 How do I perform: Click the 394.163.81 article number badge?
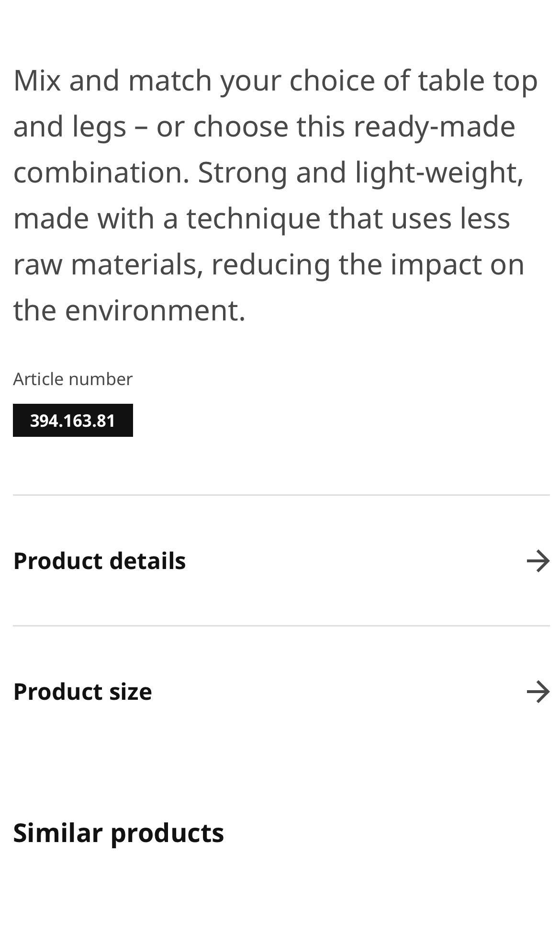[73, 421]
